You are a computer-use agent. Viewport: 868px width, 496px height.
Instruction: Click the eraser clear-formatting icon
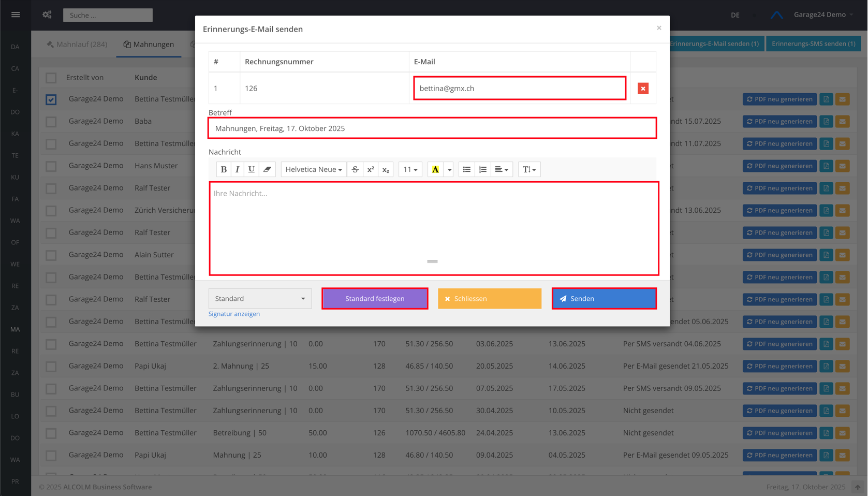click(267, 169)
